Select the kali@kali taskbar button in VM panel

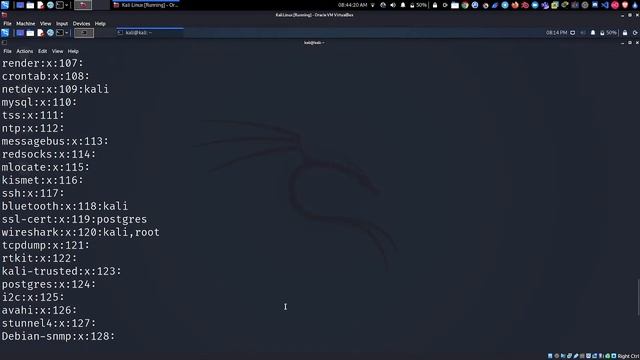pos(150,33)
